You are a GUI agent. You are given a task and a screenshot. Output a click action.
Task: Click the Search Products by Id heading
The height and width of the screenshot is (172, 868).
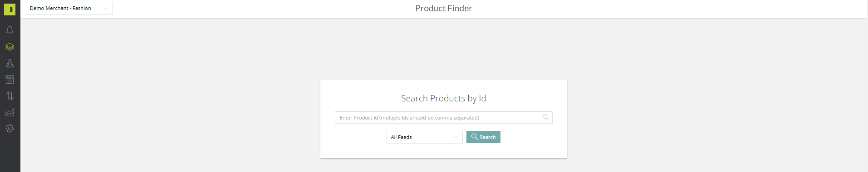[x=443, y=98]
